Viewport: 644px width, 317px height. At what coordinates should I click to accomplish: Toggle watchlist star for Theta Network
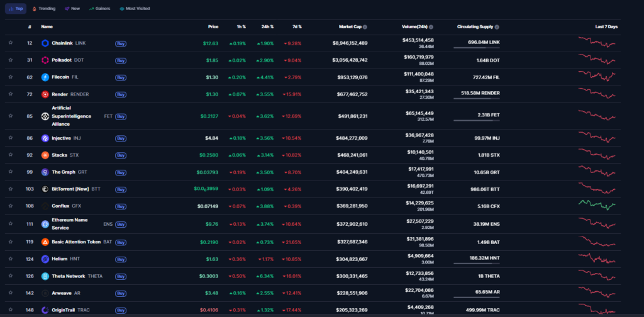click(x=11, y=275)
